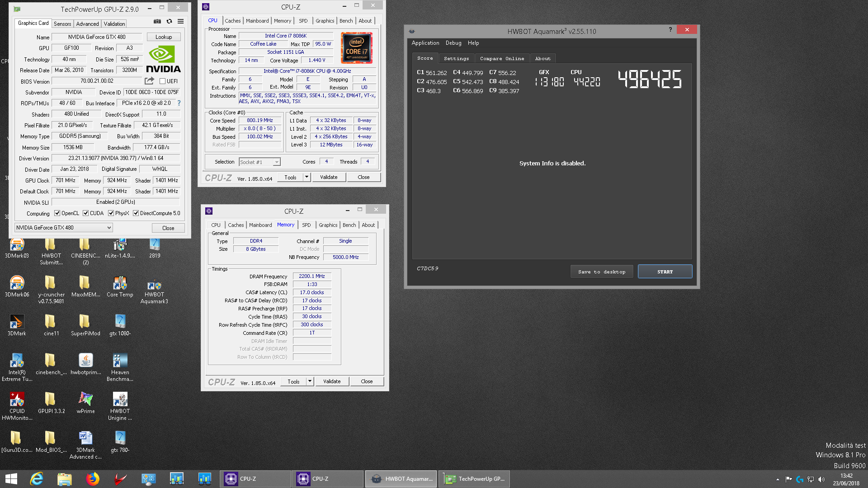Image resolution: width=868 pixels, height=488 pixels.
Task: Open HWBOT Unigine desktop icon
Action: click(x=120, y=406)
